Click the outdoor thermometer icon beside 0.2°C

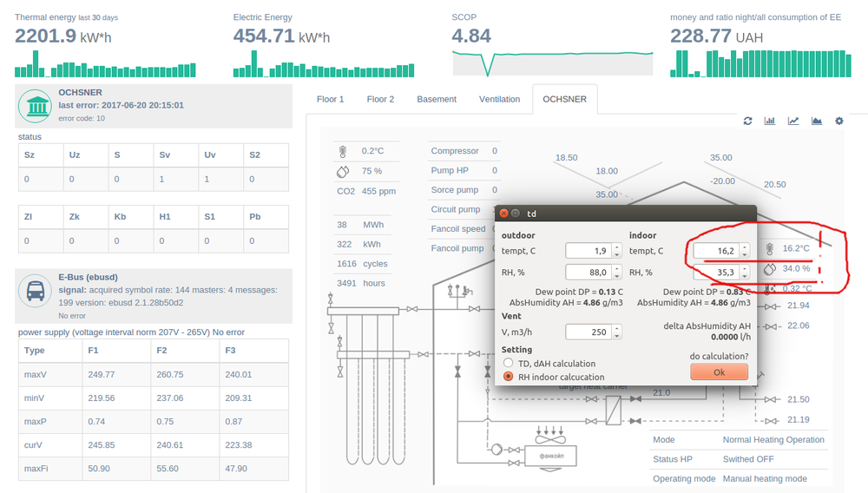(x=344, y=151)
